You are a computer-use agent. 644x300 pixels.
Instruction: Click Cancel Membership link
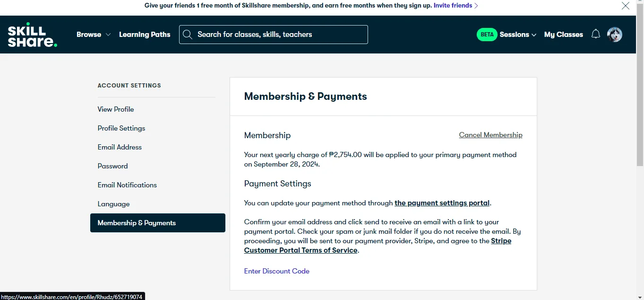[490, 135]
